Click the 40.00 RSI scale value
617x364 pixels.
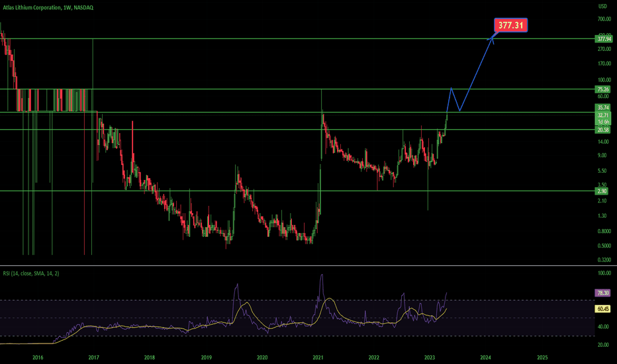click(603, 327)
